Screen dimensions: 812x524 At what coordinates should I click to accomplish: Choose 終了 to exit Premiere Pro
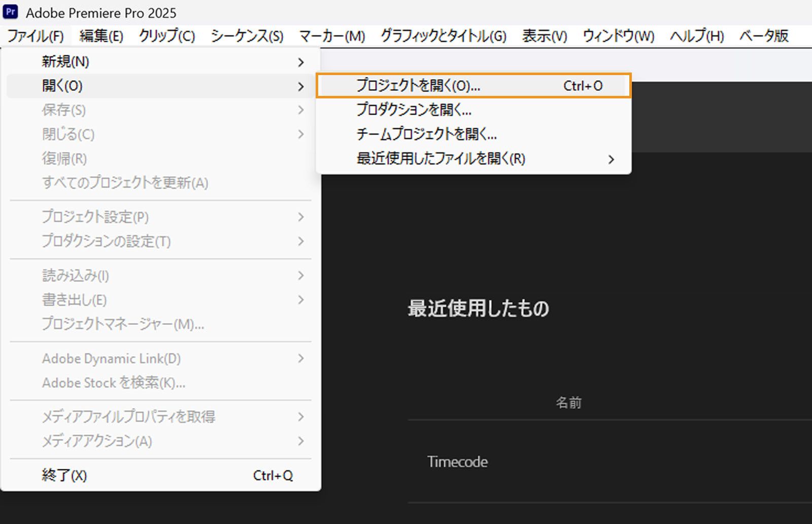(x=64, y=475)
